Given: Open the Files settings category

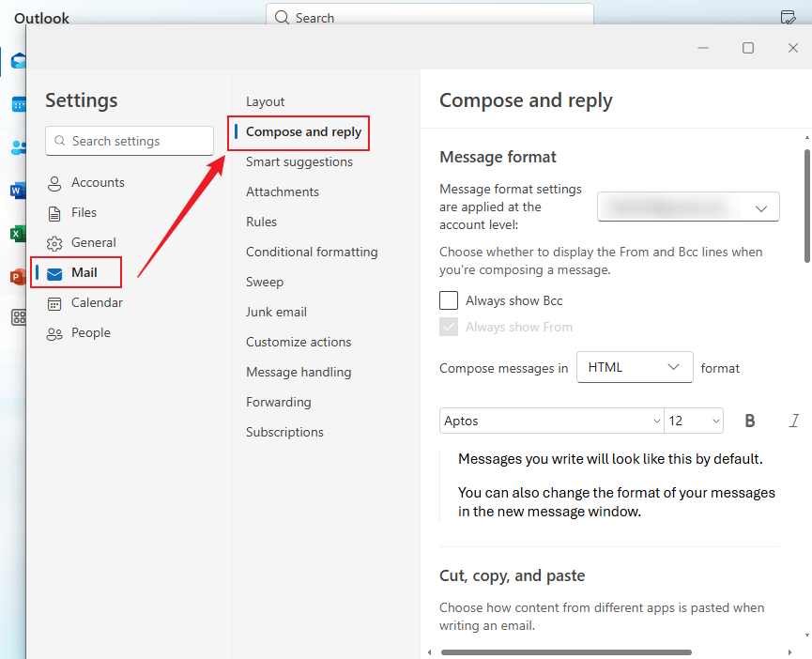Looking at the screenshot, I should coord(84,212).
